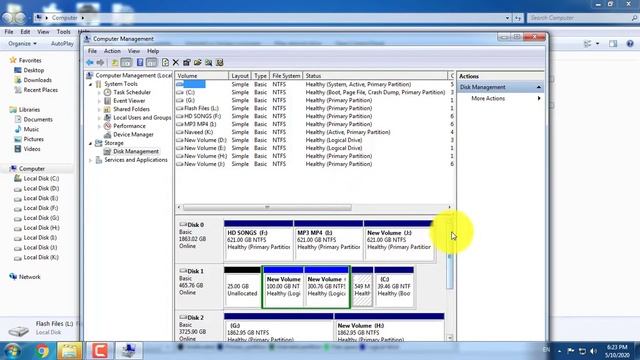Sort by the File System column header
The width and height of the screenshot is (640, 360).
[286, 76]
